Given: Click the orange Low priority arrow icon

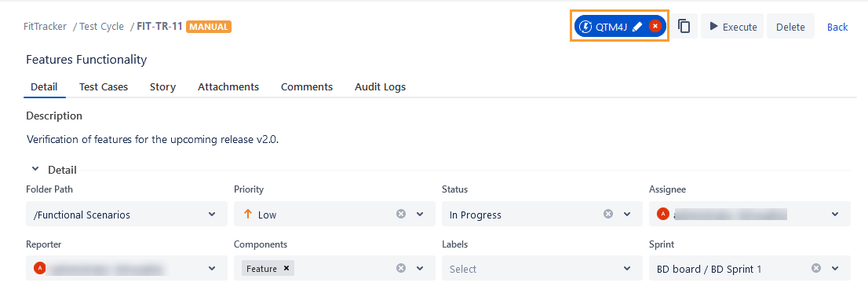Looking at the screenshot, I should pos(247,214).
